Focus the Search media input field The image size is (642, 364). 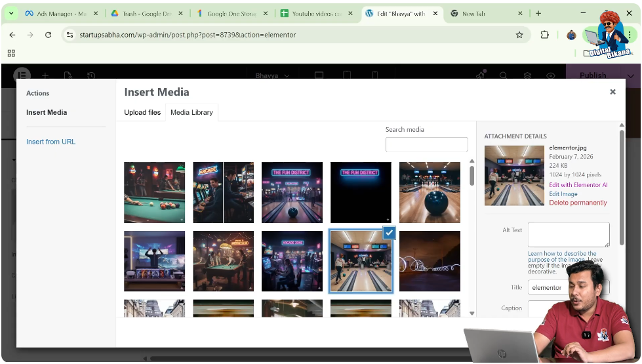click(426, 144)
